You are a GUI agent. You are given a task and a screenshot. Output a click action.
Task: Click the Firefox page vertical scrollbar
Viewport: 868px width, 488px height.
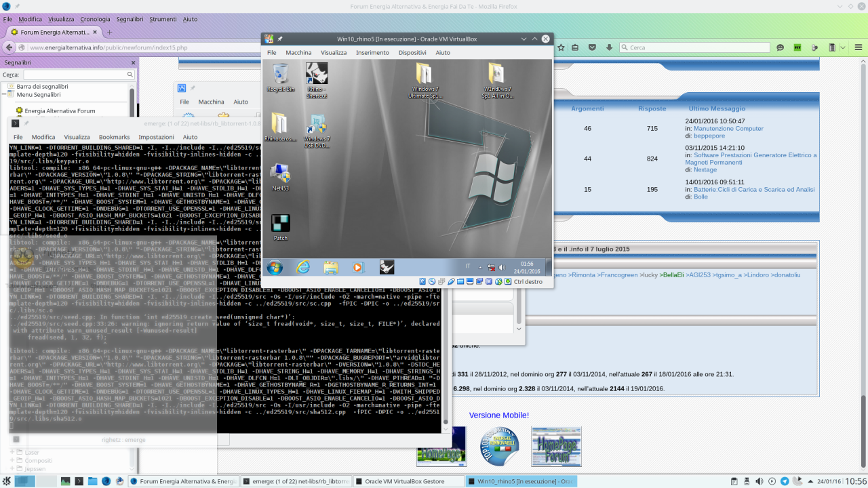863,264
